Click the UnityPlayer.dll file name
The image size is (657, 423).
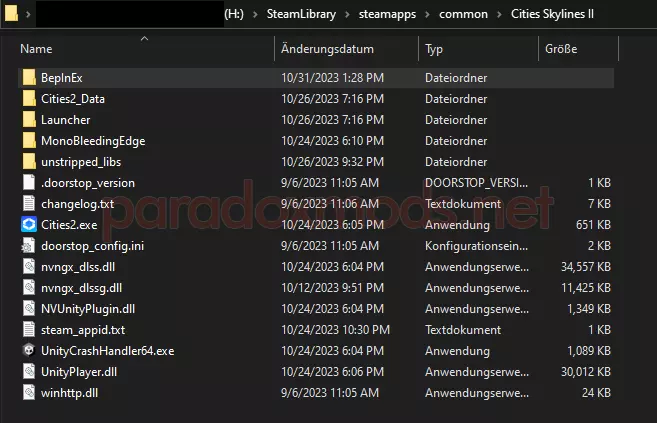[x=79, y=372]
